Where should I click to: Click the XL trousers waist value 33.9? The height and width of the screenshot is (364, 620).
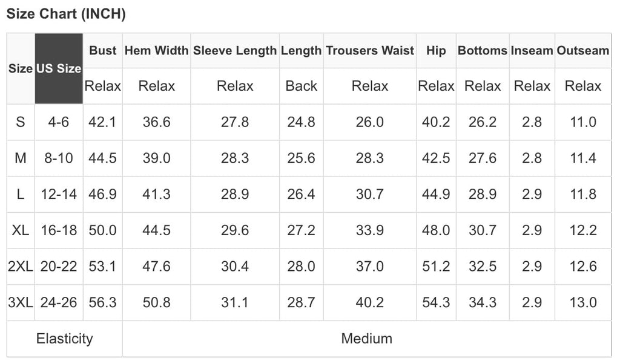pos(370,231)
